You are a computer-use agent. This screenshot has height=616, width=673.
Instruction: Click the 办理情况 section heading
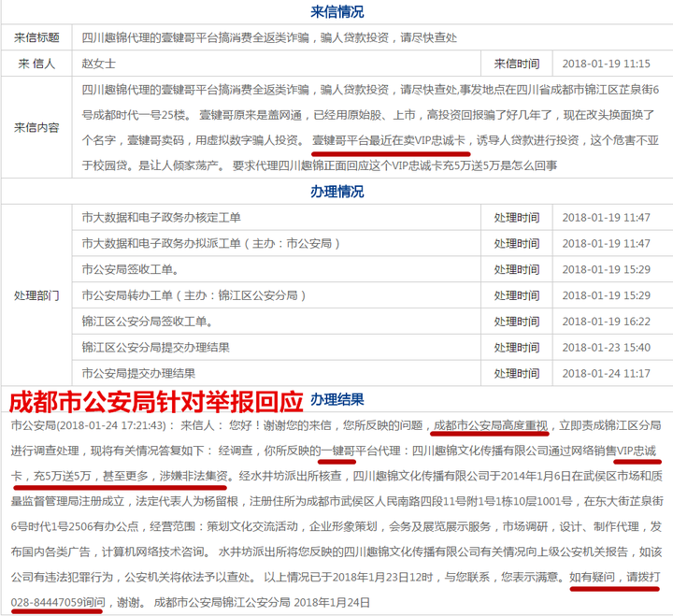336,192
